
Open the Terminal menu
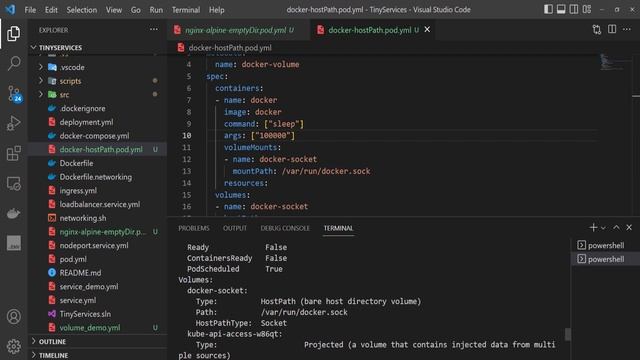(x=186, y=10)
